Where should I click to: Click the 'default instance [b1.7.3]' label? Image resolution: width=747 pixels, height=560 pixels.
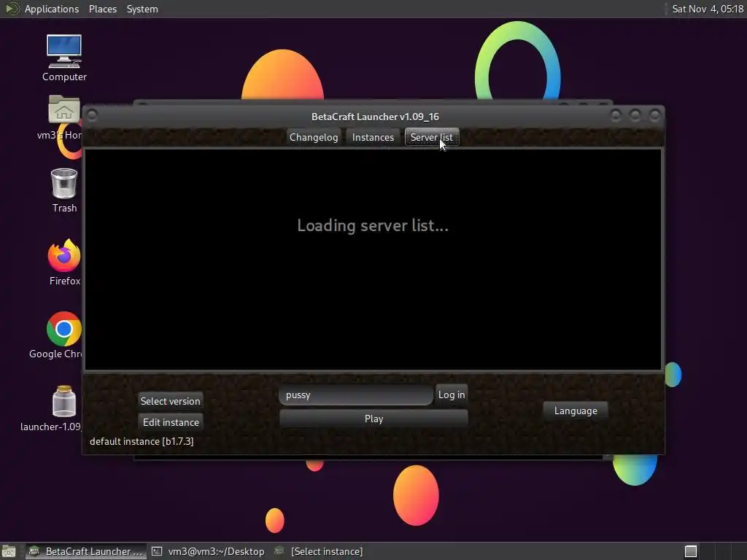point(142,441)
